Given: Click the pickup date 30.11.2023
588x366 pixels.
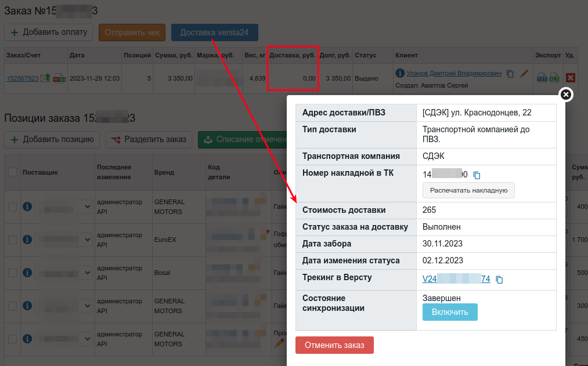Looking at the screenshot, I should [x=442, y=244].
